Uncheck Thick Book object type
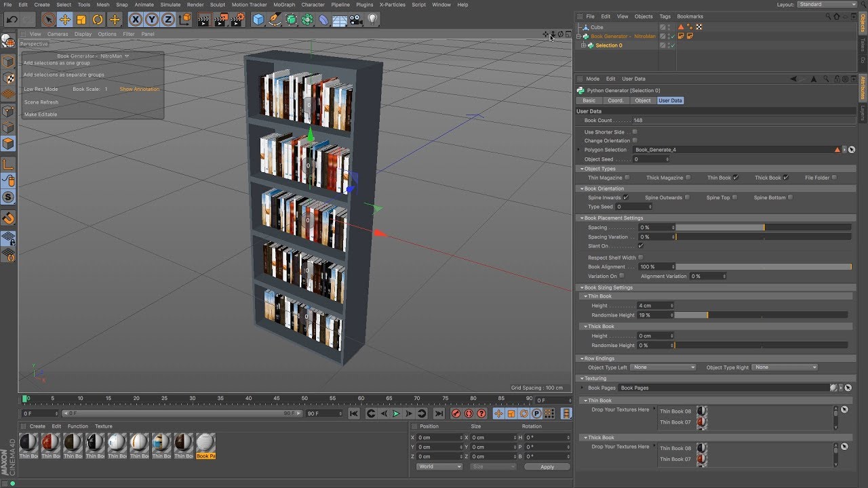 pos(786,178)
